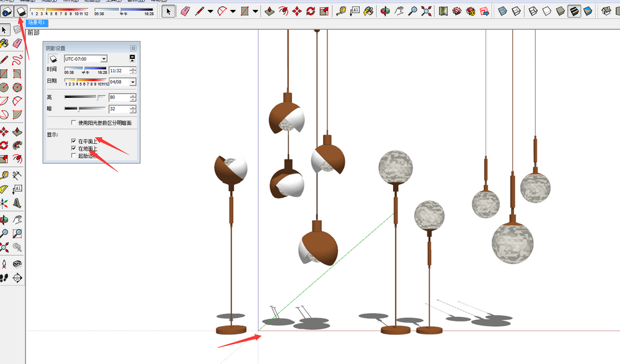This screenshot has width=620, height=364.
Task: Adjust the month date slider in top toolbar
Action: click(60, 12)
